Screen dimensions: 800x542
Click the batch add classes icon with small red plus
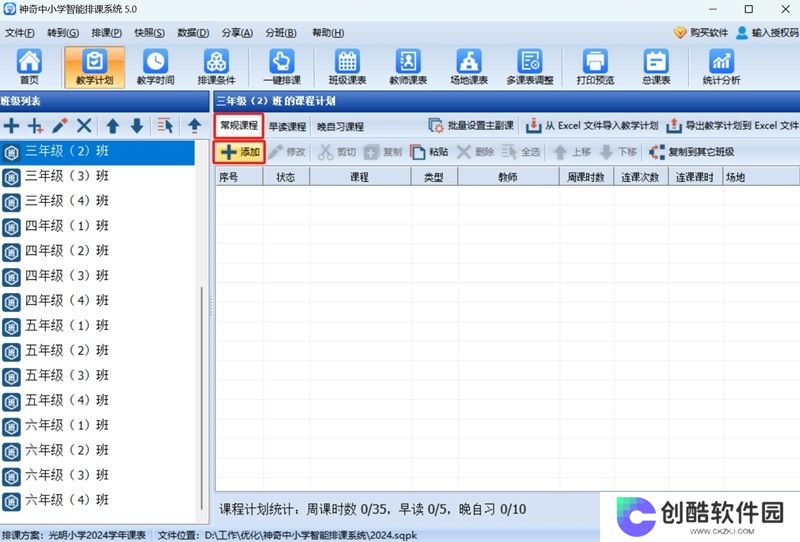(x=35, y=126)
